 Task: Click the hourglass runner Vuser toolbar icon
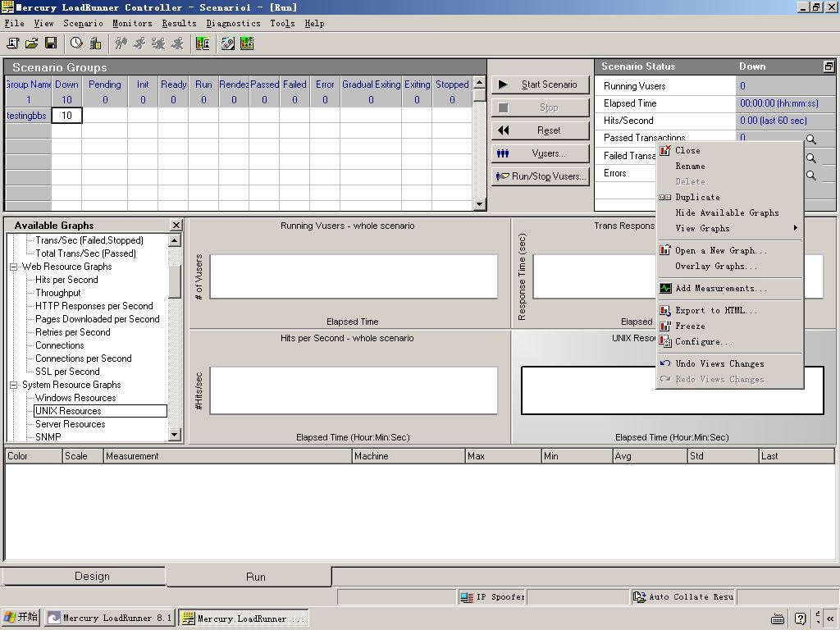tap(158, 43)
